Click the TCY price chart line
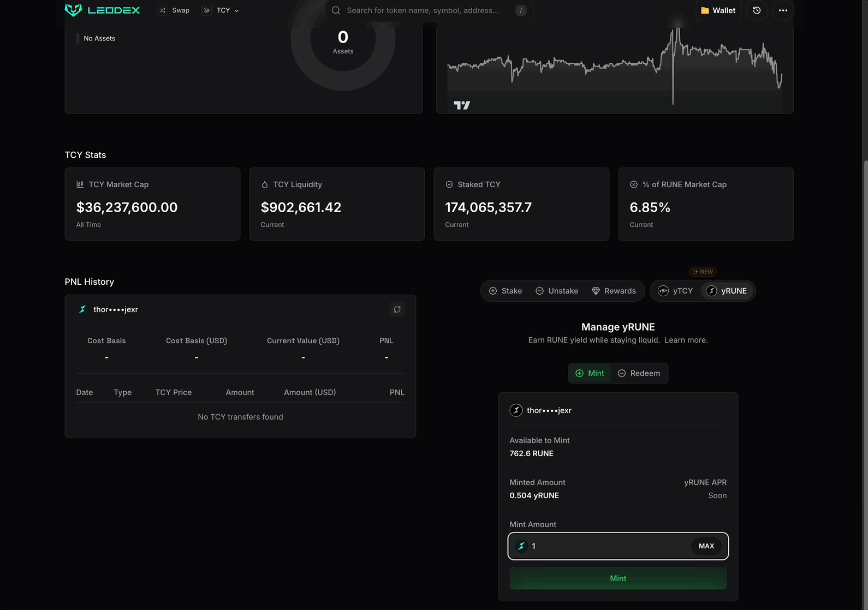 point(615,64)
